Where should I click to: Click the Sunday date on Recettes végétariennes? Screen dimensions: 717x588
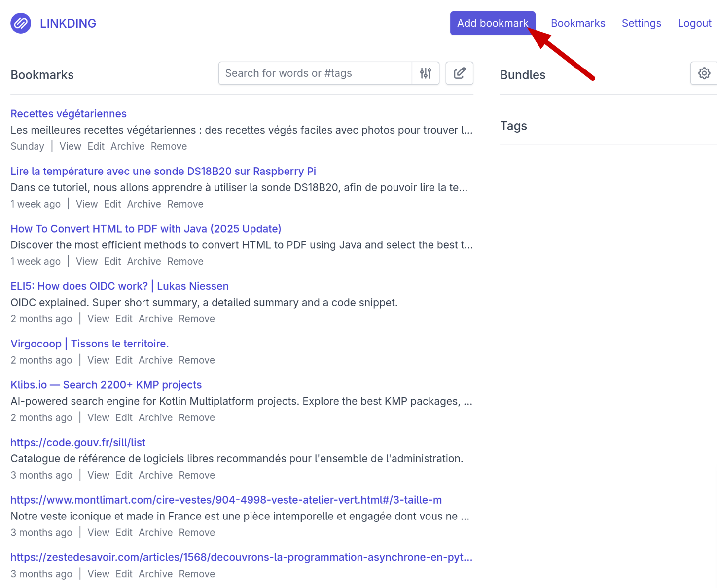click(x=28, y=146)
